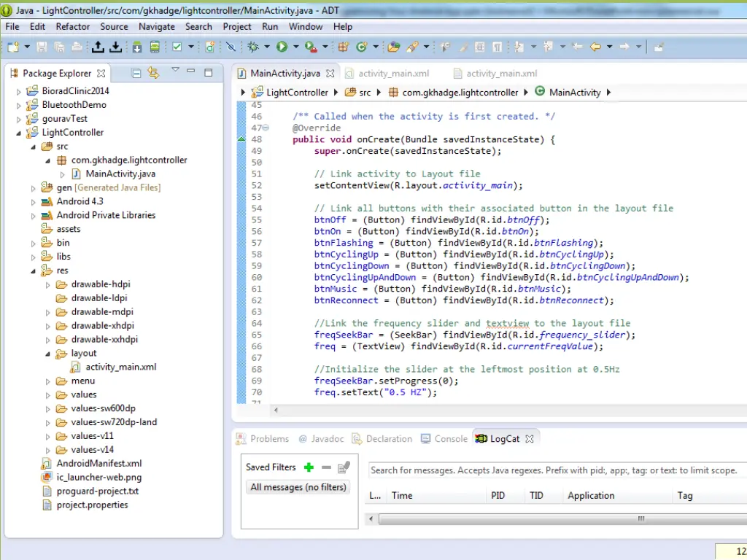Toggle Skip All Breakpoints icon
The image size is (747, 560).
[231, 47]
